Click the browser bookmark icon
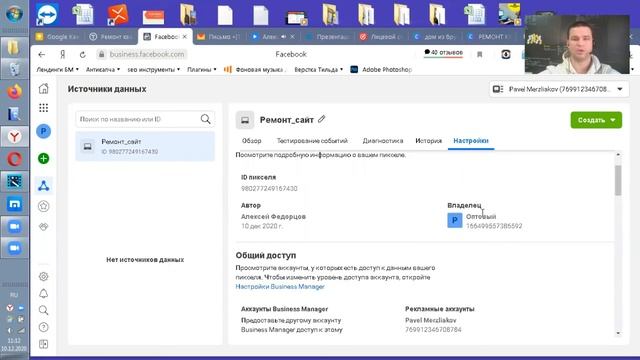The width and height of the screenshot is (640, 360). pos(480,54)
